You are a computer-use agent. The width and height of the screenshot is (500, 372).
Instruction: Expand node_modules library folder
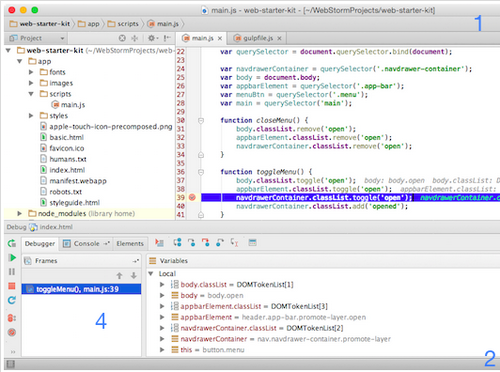20,213
